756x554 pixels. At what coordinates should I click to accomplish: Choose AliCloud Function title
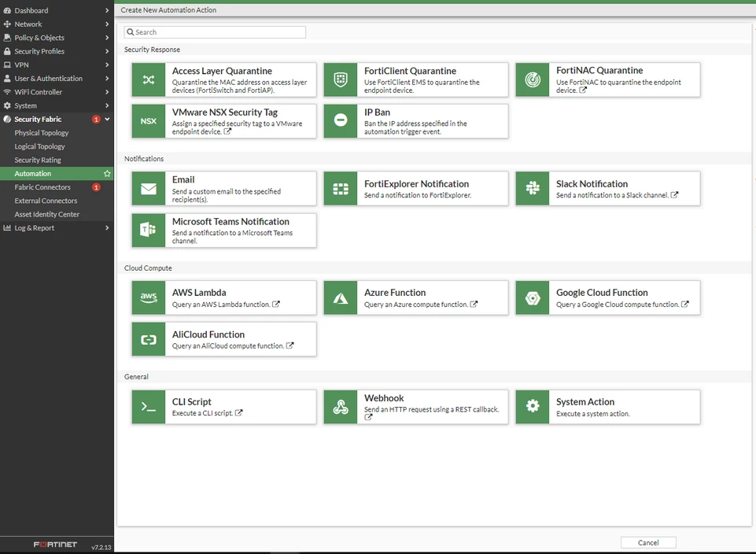pyautogui.click(x=208, y=334)
